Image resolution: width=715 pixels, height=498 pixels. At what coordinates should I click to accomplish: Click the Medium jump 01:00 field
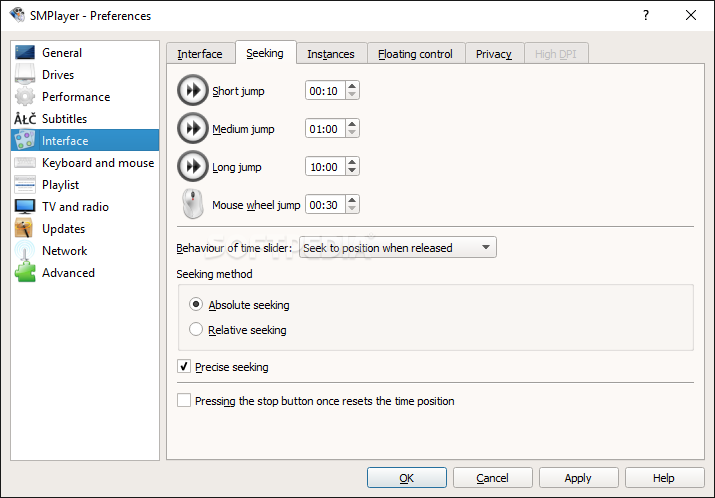point(326,129)
